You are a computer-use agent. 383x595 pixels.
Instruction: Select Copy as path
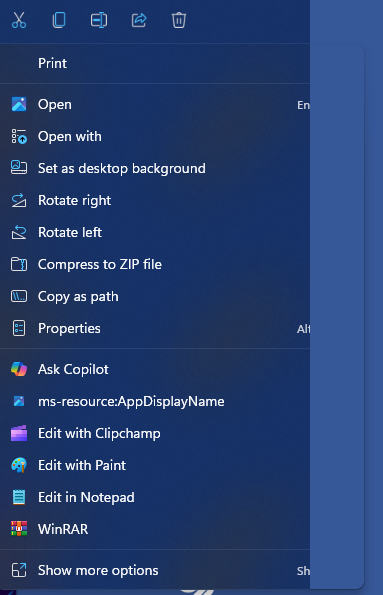coord(155,296)
